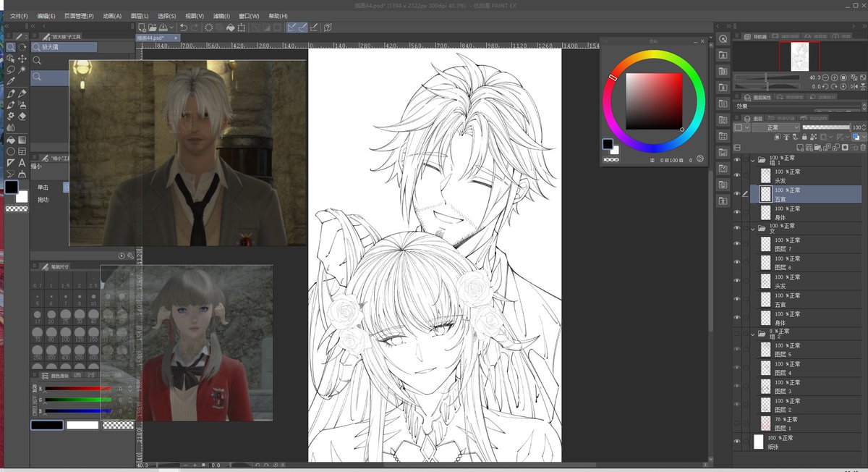Select the Figure ellipse tool

tap(11, 151)
